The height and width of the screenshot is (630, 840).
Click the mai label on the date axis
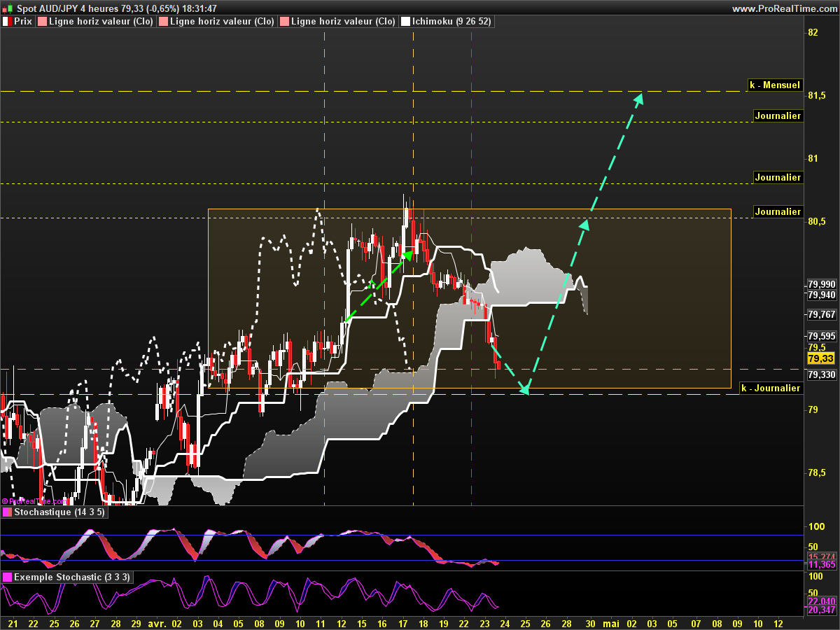pyautogui.click(x=611, y=623)
